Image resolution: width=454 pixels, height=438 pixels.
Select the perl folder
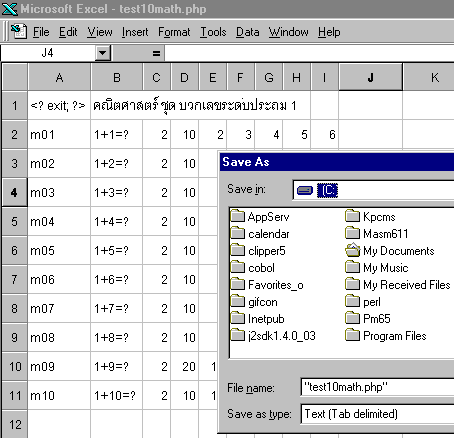(x=363, y=302)
